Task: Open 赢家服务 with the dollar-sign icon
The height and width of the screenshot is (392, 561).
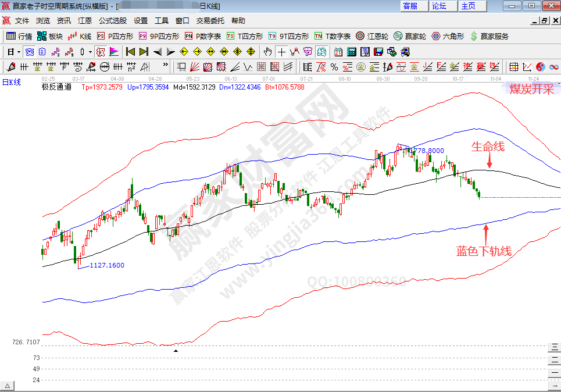Action: coord(489,36)
